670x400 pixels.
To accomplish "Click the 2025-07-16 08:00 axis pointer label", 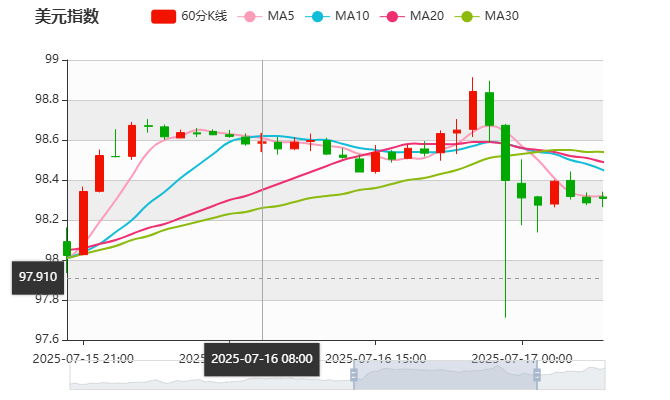I will coord(262,359).
